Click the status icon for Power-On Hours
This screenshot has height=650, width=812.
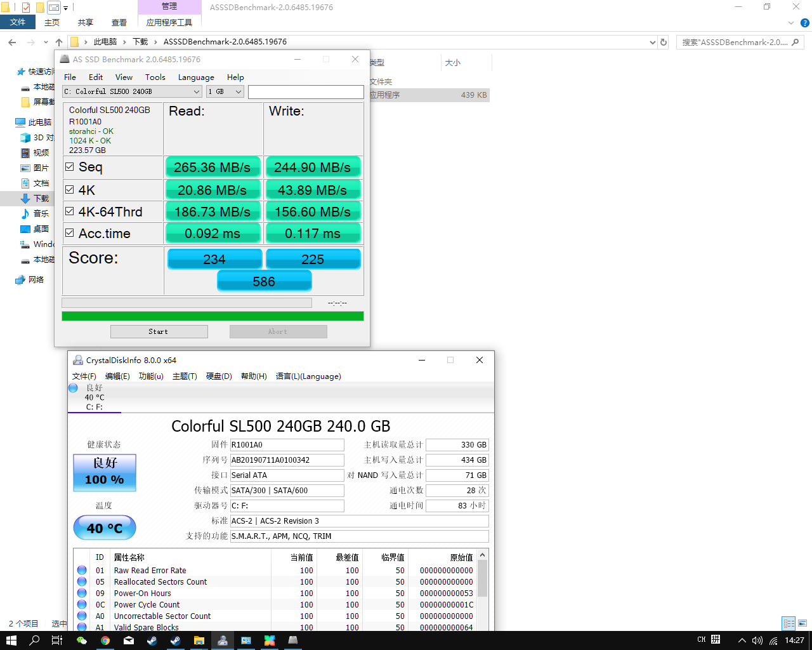pyautogui.click(x=82, y=593)
